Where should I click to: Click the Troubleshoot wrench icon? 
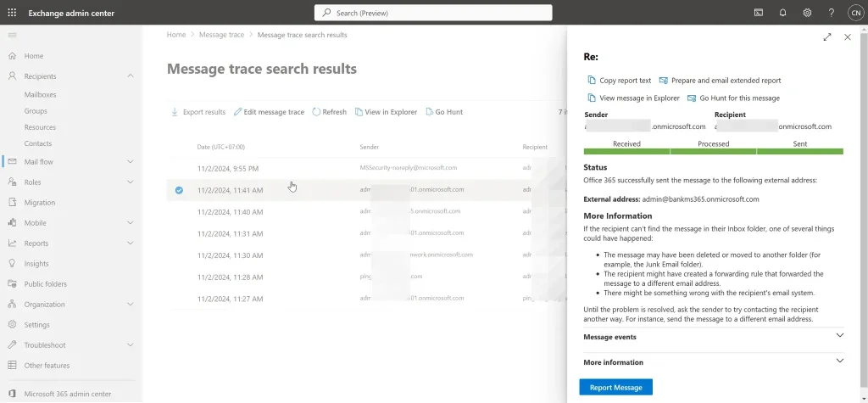point(12,344)
